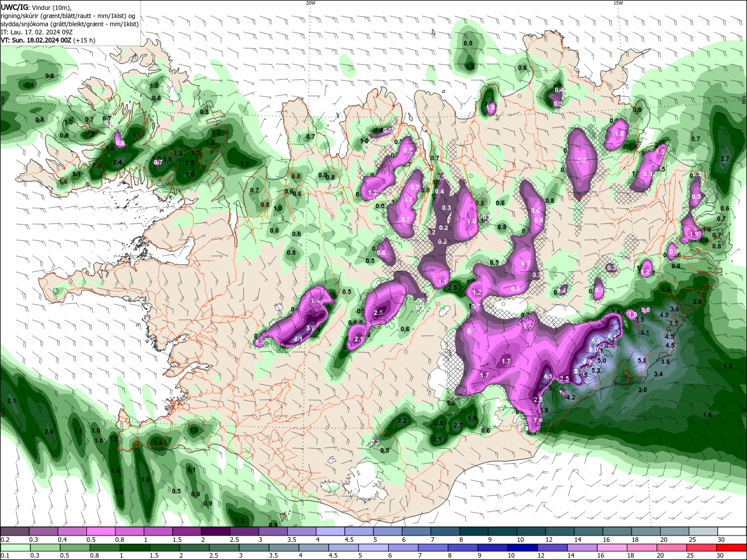
Task: Click the 4.2 value near the southeast glacier edge
Action: [x=571, y=397]
